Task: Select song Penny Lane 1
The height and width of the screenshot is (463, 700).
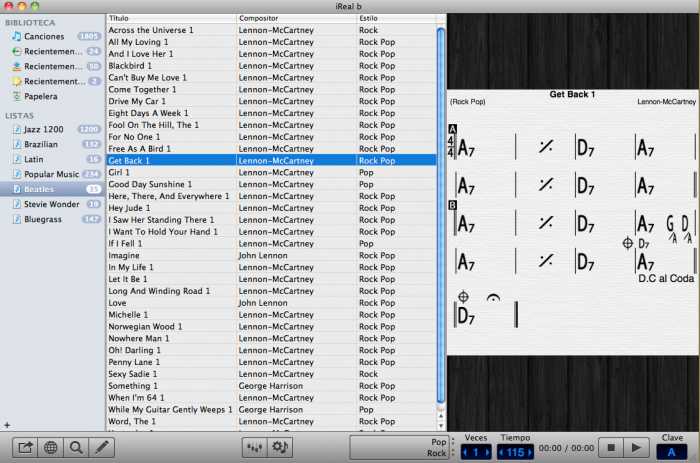Action: tap(271, 362)
